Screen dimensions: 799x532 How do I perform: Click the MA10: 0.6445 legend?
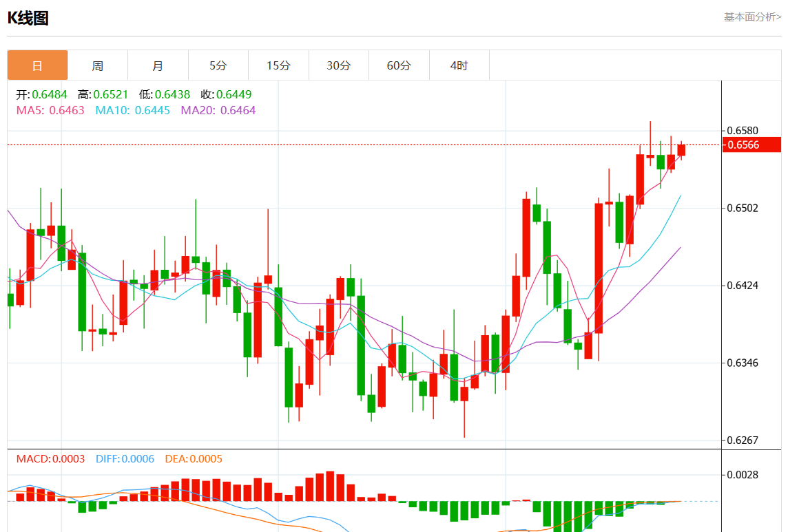[132, 110]
